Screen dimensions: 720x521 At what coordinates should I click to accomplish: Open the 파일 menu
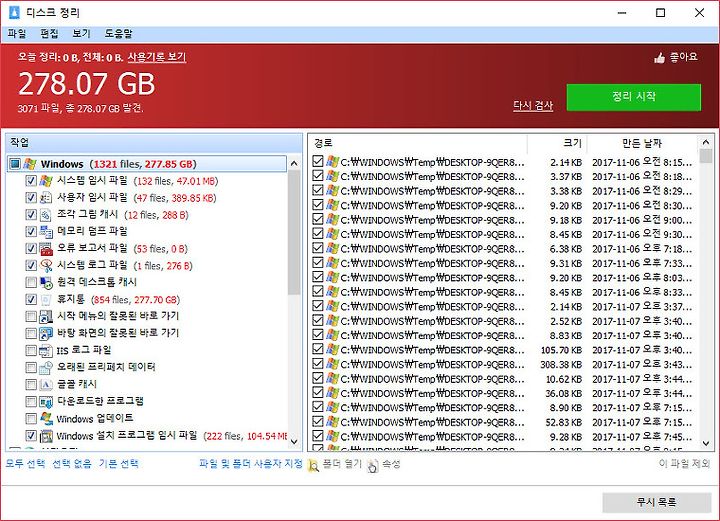tap(17, 34)
